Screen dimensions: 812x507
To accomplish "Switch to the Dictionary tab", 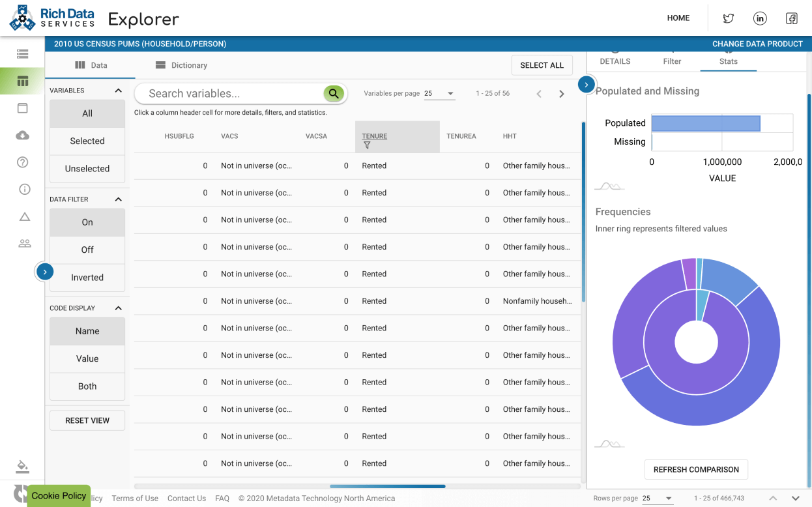I will [x=181, y=65].
